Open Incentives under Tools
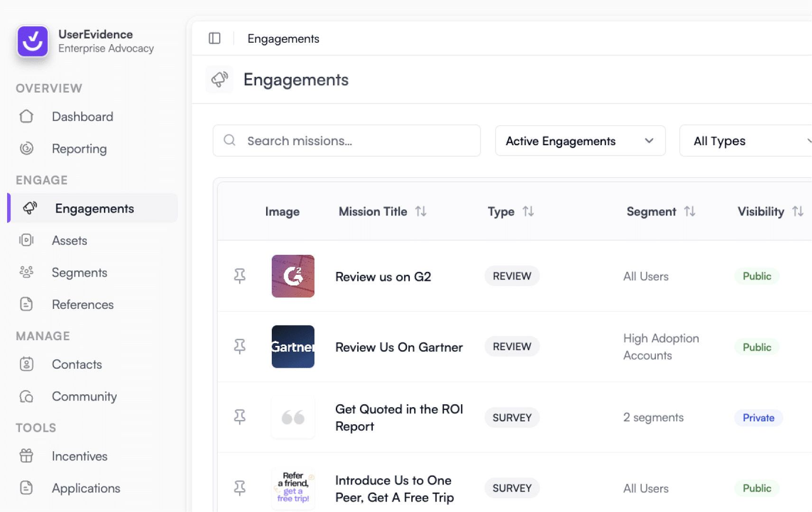 [x=79, y=456]
